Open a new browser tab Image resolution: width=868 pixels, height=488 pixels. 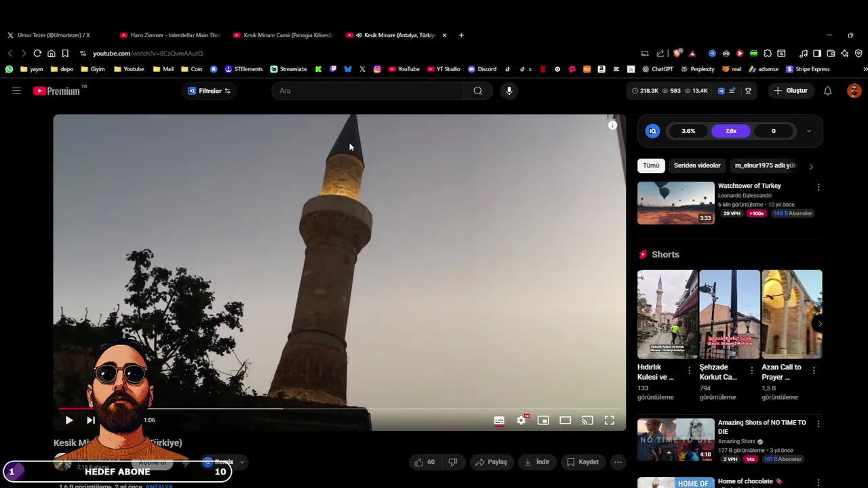(x=461, y=35)
